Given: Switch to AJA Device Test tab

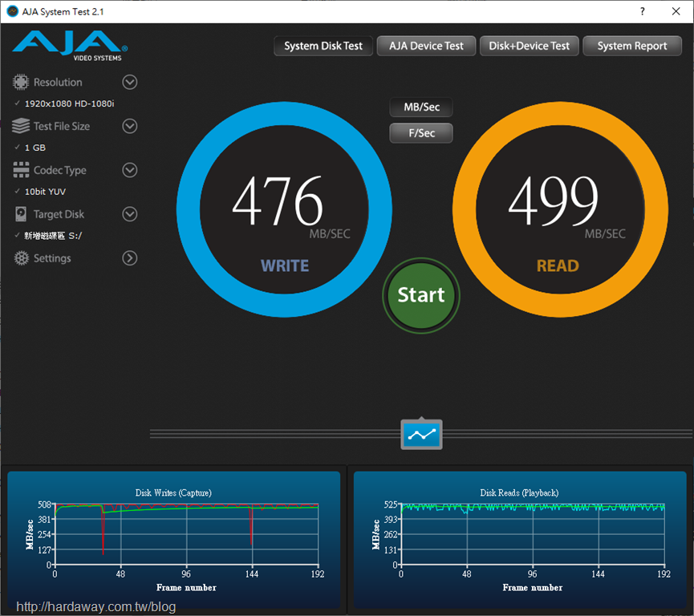Looking at the screenshot, I should 426,46.
